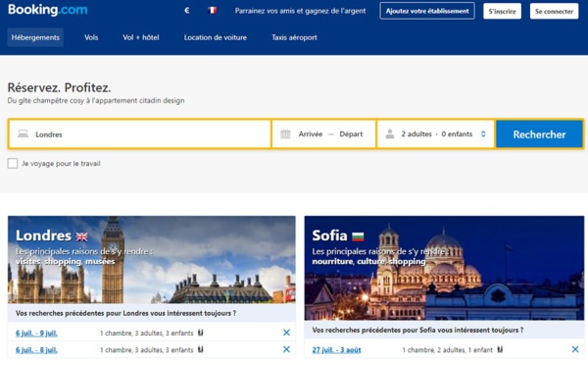Click the Arrivée date field
Screen dimensions: 588x365
coord(311,134)
